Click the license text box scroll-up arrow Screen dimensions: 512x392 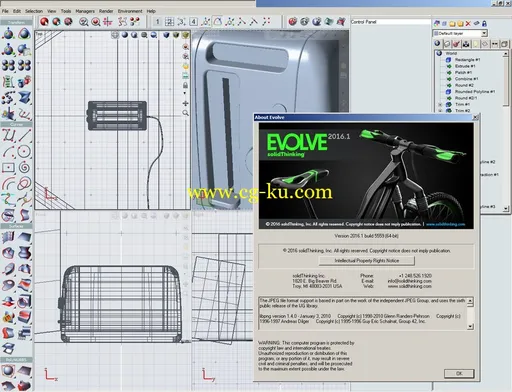coord(470,301)
